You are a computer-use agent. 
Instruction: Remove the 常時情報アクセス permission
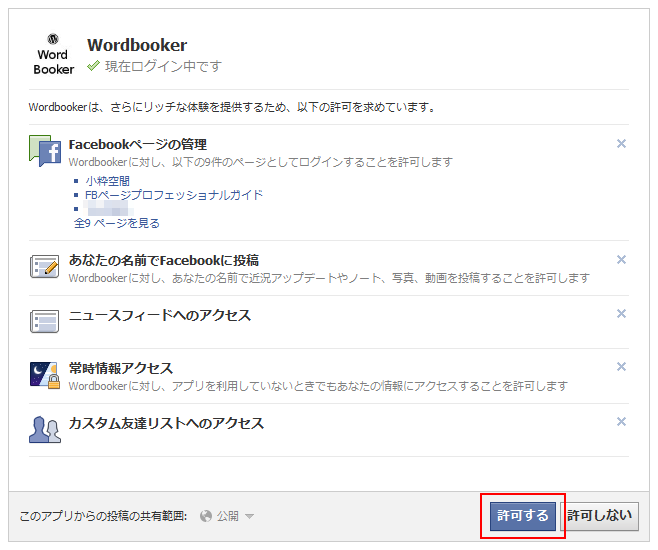pos(621,367)
